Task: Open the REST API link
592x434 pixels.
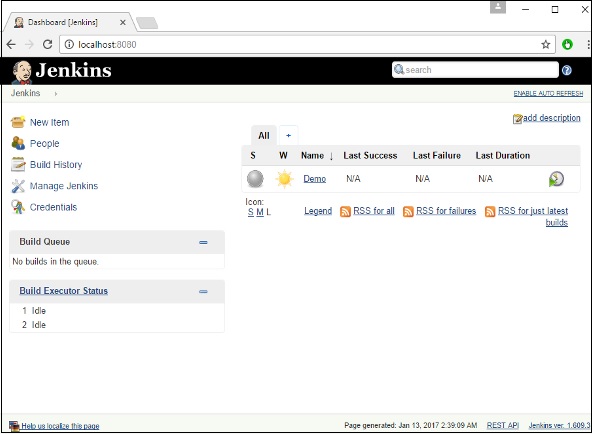Action: [503, 425]
